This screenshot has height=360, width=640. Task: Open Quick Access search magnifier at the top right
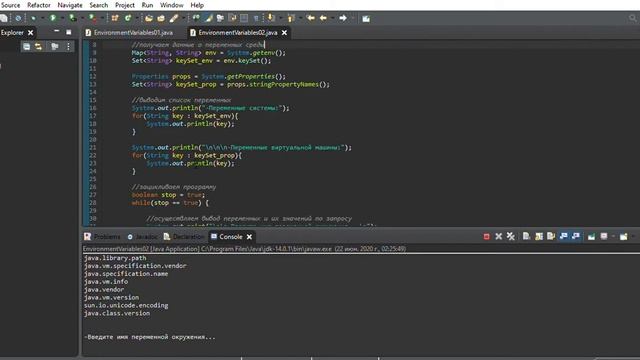coord(633,18)
